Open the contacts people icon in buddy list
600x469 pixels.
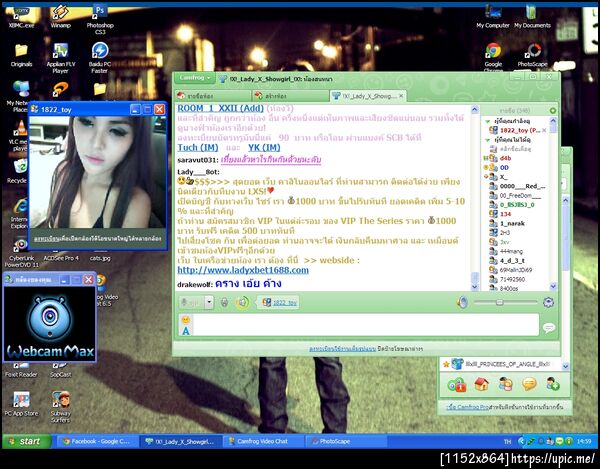tap(505, 384)
